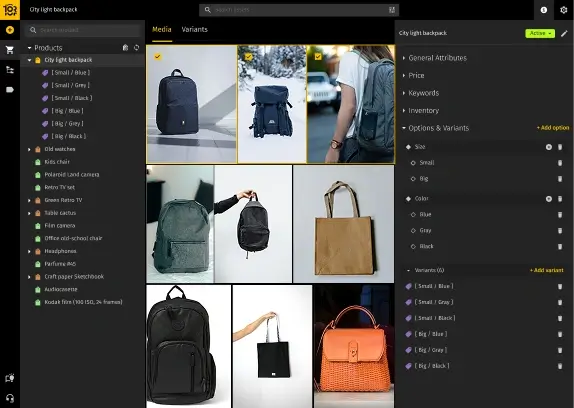
Task: Open the hierarchy tree sidebar icon
Action: coord(10,70)
